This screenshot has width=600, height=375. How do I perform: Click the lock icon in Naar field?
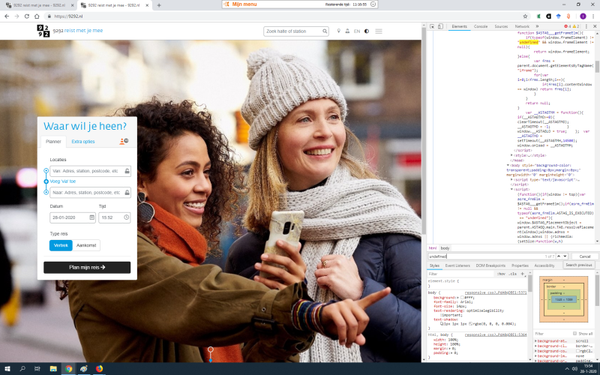[127, 192]
